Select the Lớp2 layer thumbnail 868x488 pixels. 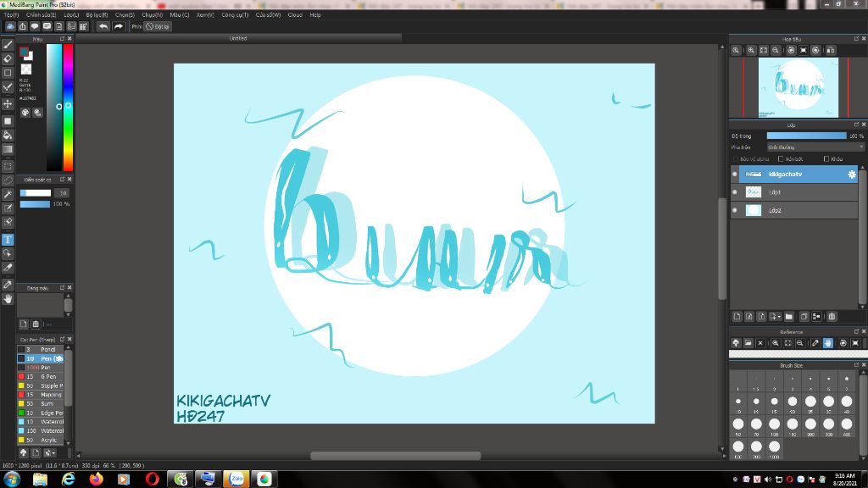pyautogui.click(x=753, y=210)
